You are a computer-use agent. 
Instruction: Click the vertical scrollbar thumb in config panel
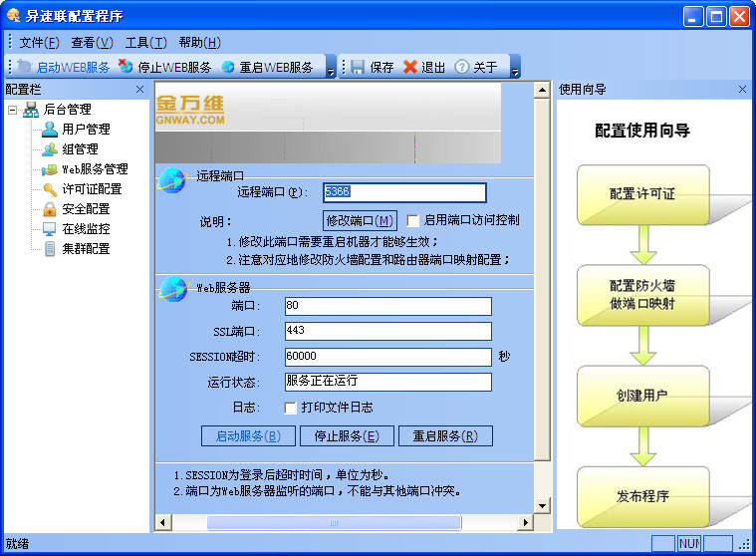pyautogui.click(x=543, y=280)
